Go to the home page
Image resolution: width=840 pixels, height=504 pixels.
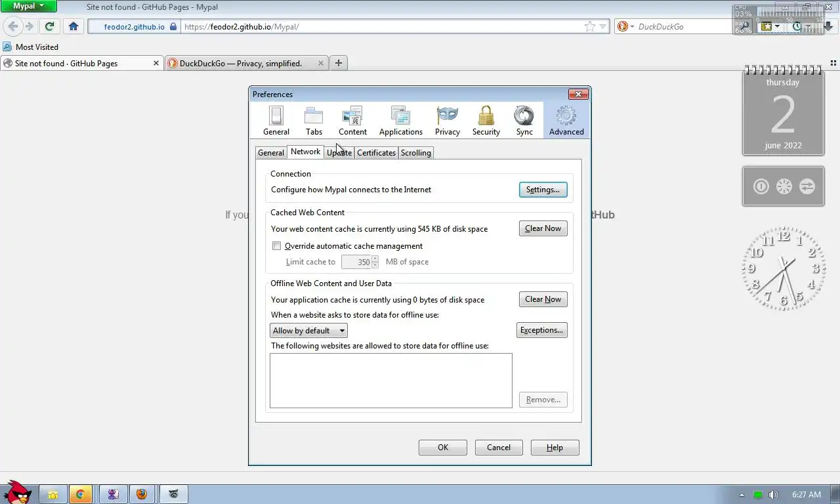pos(73,27)
